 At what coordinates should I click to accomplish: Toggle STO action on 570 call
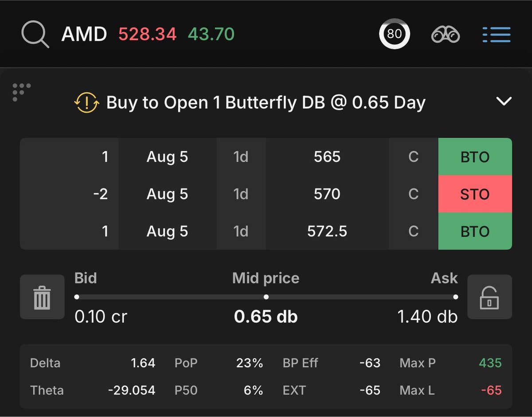[475, 194]
